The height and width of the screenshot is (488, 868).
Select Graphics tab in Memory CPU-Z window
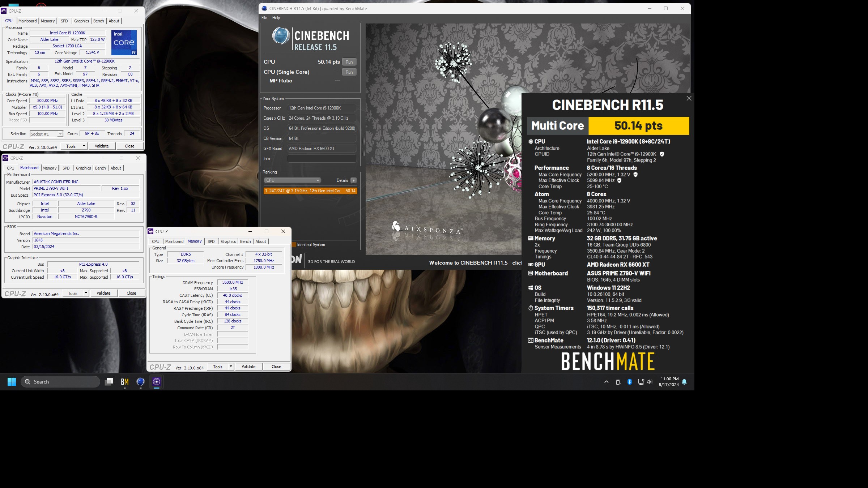click(229, 241)
